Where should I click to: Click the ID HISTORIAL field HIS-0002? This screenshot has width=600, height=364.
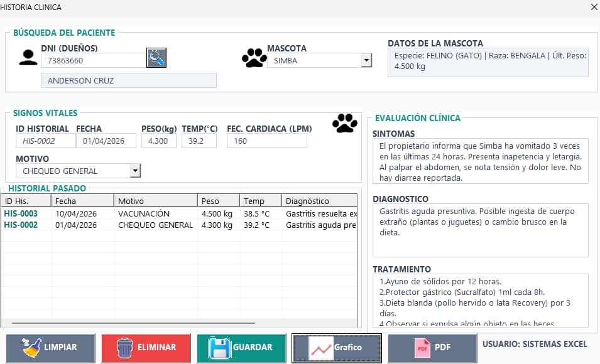click(45, 141)
